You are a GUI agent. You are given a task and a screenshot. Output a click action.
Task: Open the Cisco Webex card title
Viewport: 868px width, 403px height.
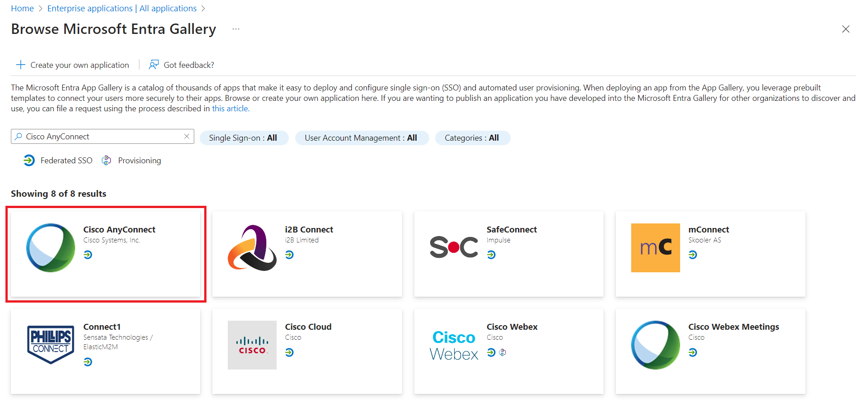tap(512, 327)
